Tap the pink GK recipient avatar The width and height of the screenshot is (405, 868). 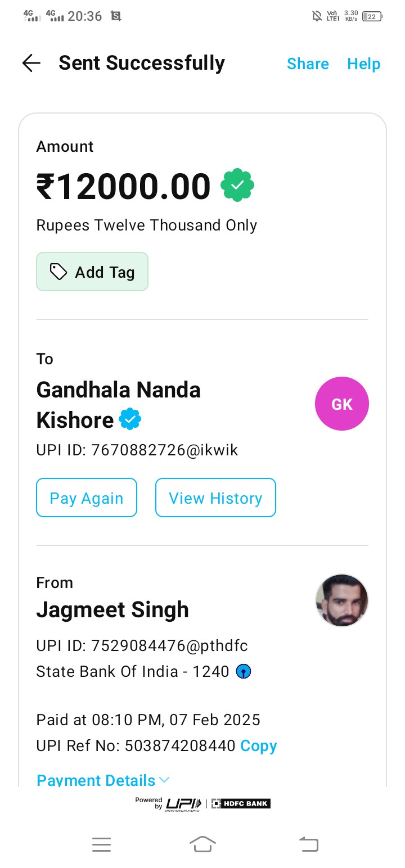[x=341, y=404]
